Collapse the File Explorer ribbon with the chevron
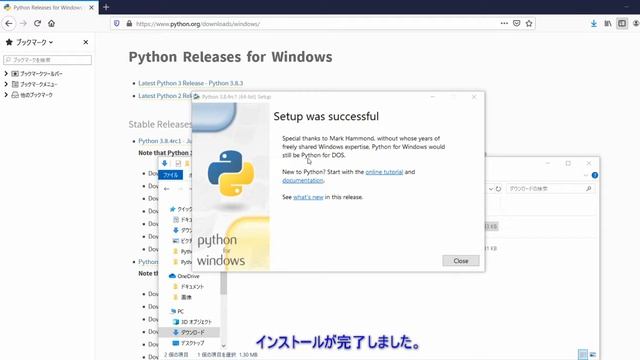The height and width of the screenshot is (360, 640). [586, 175]
